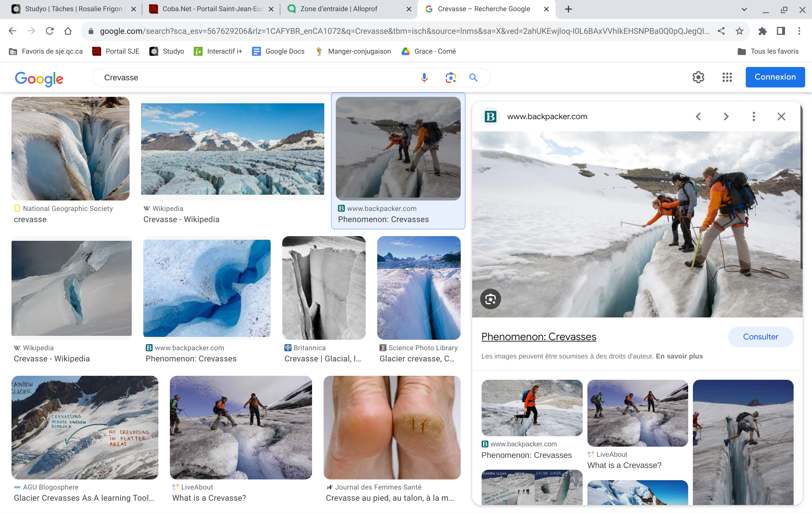This screenshot has height=514, width=812.
Task: Click the blue search magnifier icon
Action: [473, 78]
